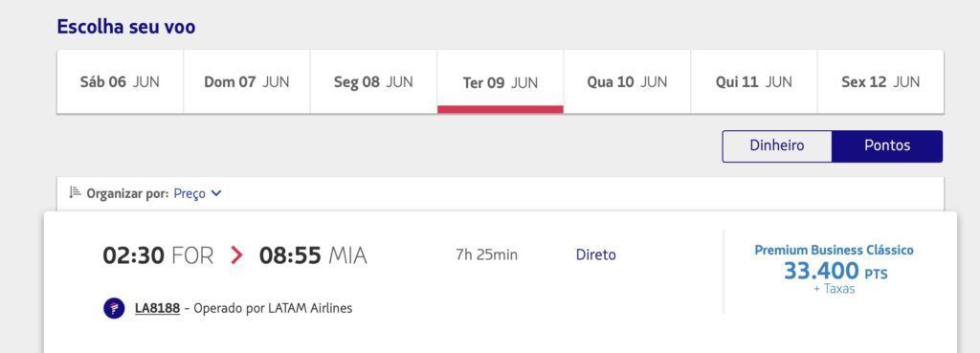Click the Direto flight stops link

tap(595, 254)
